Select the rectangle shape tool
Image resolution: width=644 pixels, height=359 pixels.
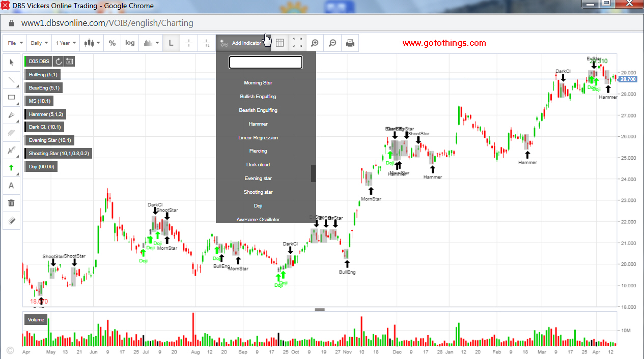click(x=11, y=98)
